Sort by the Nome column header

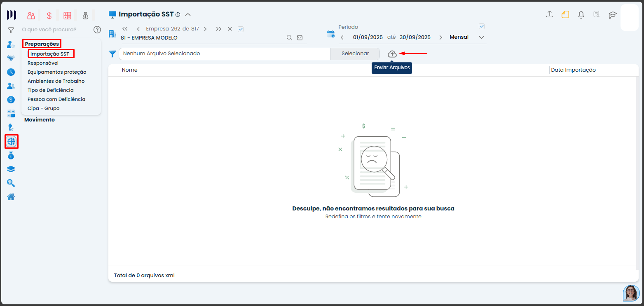(130, 70)
